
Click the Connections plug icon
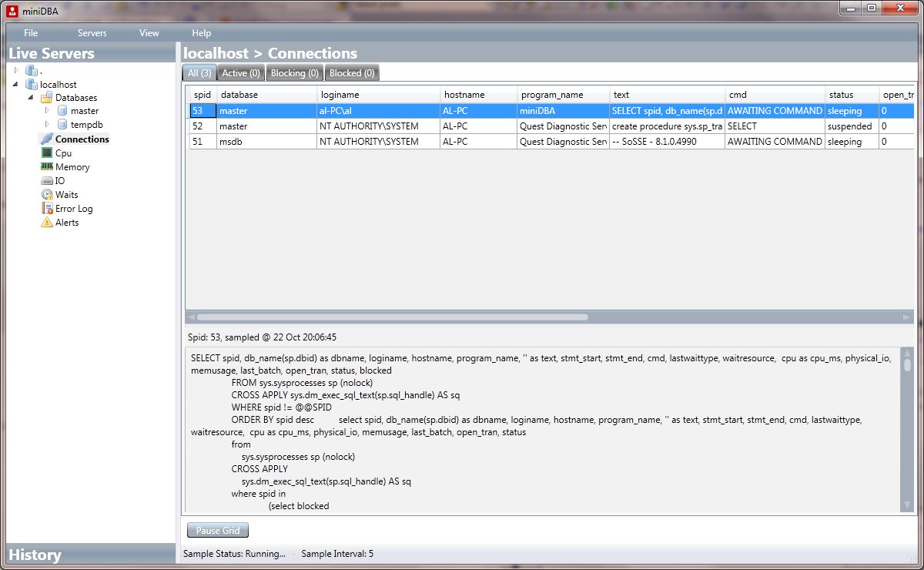47,139
